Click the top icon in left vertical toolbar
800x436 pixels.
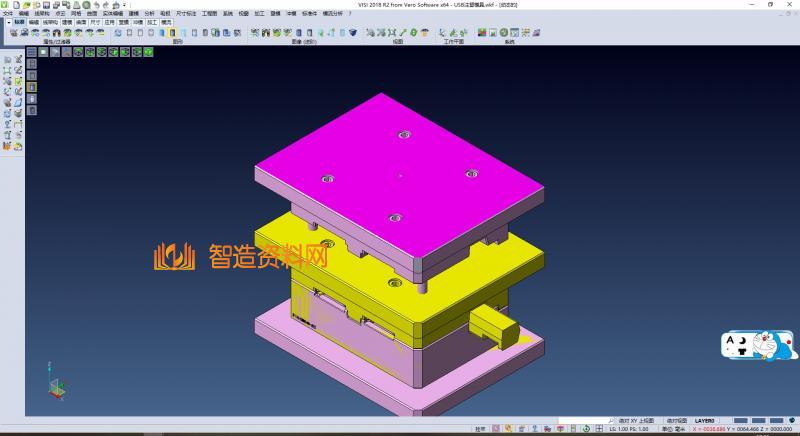tap(7, 60)
